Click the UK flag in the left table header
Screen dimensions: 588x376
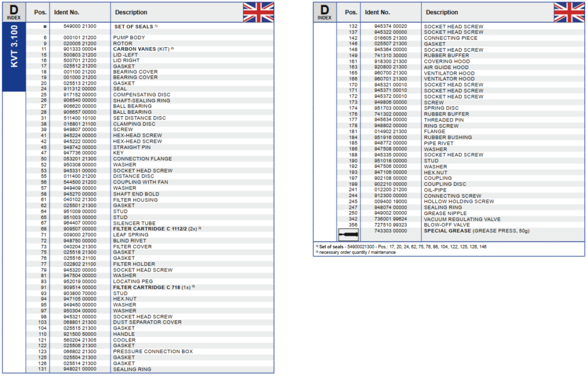click(258, 12)
